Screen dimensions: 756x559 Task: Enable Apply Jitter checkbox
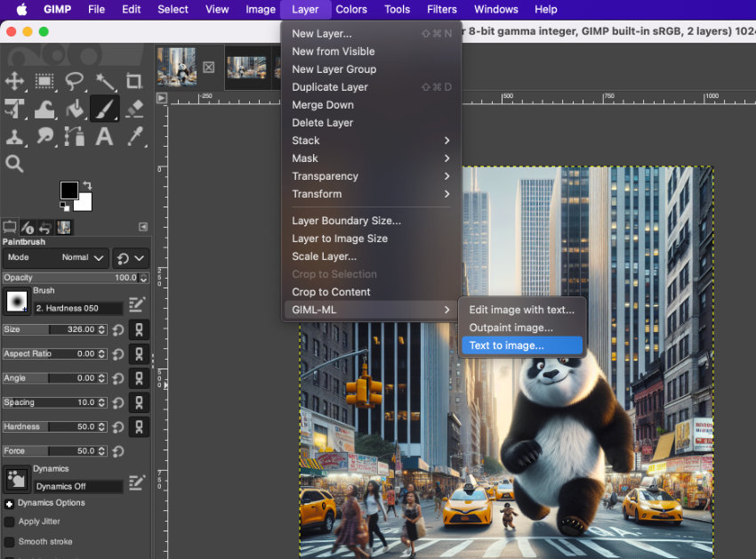click(x=9, y=522)
